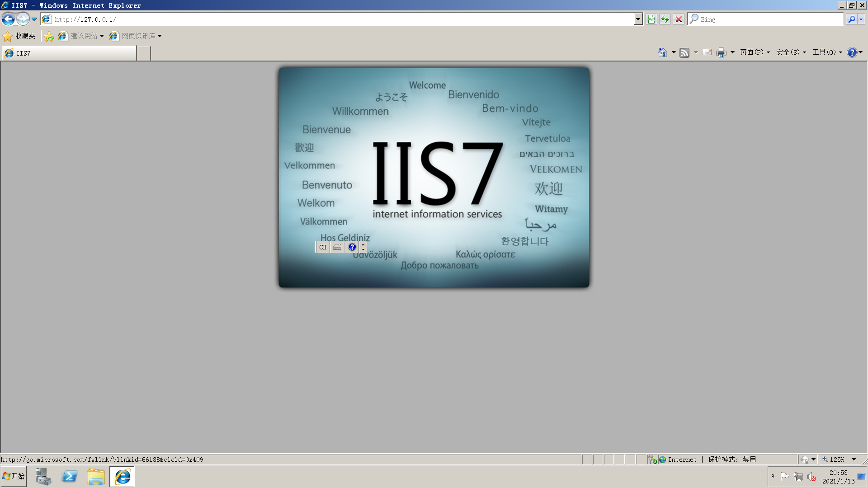Screen dimensions: 868x488
Task: Open the 收藏夹 favorites button
Action: pyautogui.click(x=19, y=36)
